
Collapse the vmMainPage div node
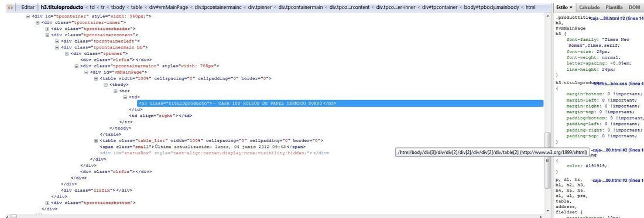tap(86, 72)
